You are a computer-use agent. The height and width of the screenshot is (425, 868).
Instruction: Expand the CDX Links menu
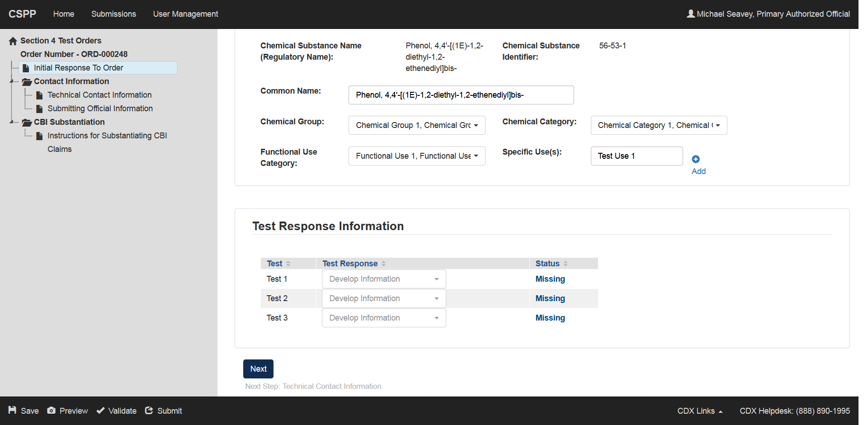tap(699, 411)
